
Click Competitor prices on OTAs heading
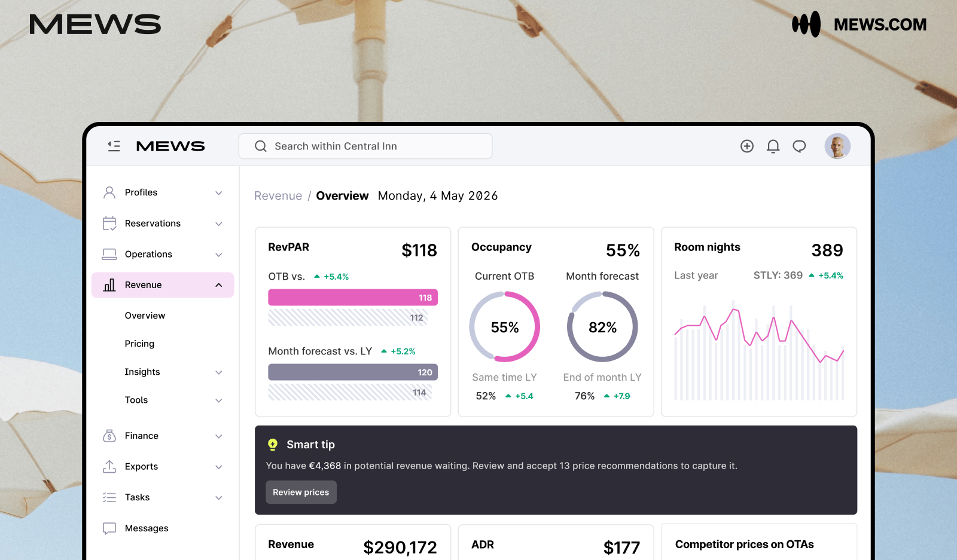[745, 544]
